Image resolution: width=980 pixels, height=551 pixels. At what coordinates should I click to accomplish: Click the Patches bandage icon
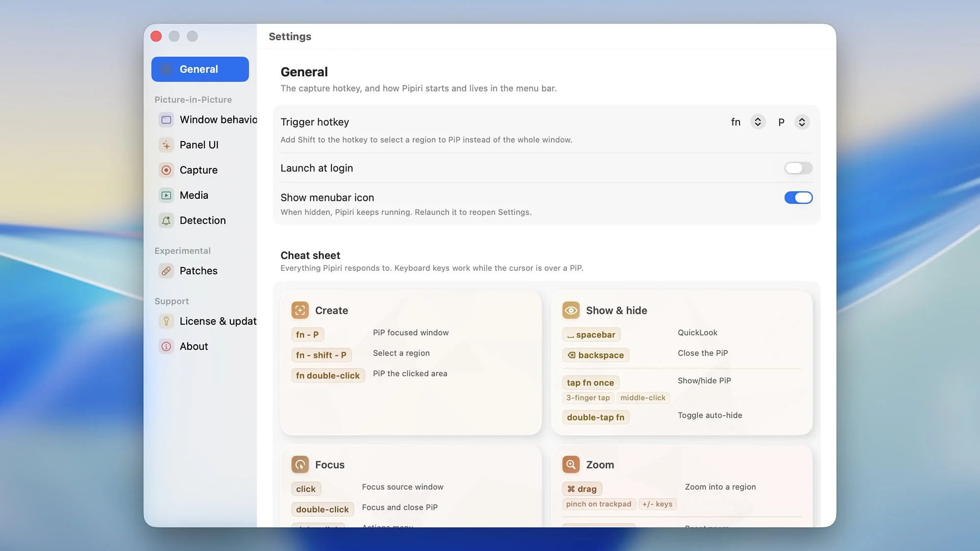point(167,271)
